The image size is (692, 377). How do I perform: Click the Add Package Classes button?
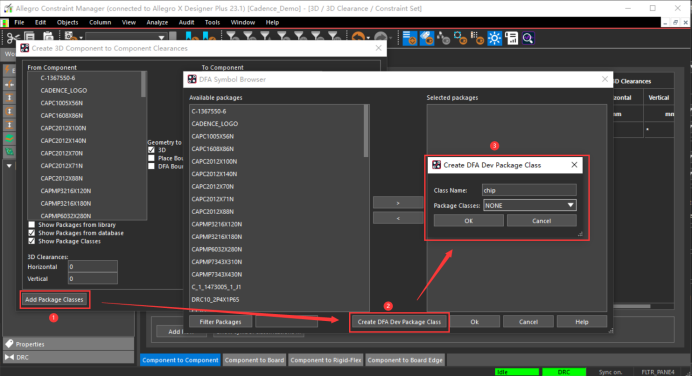54,300
